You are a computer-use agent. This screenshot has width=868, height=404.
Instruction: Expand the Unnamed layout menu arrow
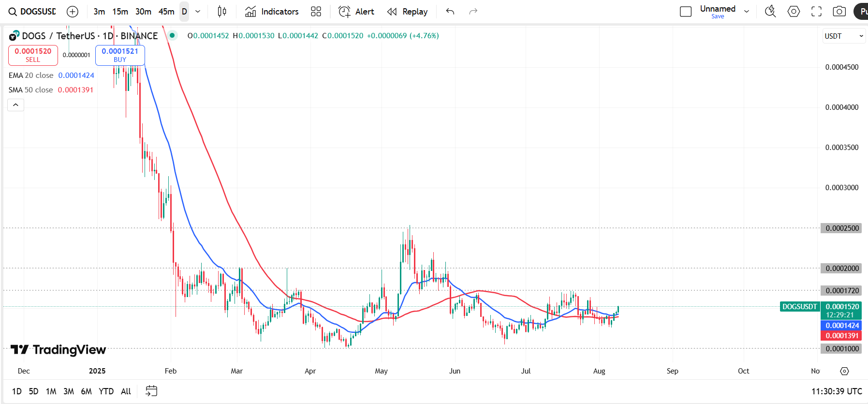tap(747, 12)
